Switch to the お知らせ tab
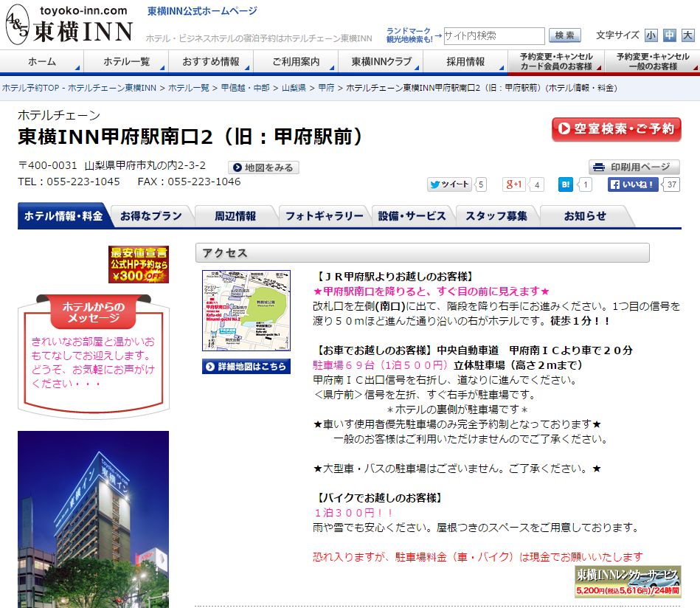The image size is (700, 608). pos(585,215)
